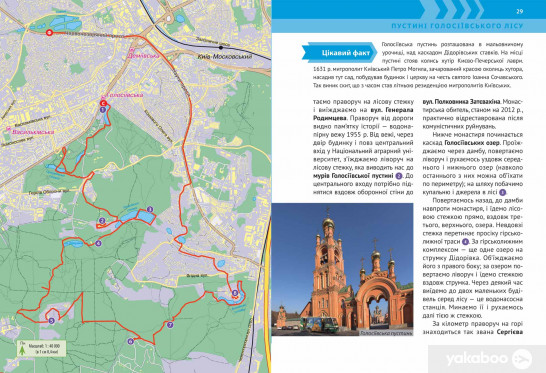The image size is (546, 373).
Task: Click the Пустині Голосіївського лісу header title
Action: pyautogui.click(x=457, y=26)
